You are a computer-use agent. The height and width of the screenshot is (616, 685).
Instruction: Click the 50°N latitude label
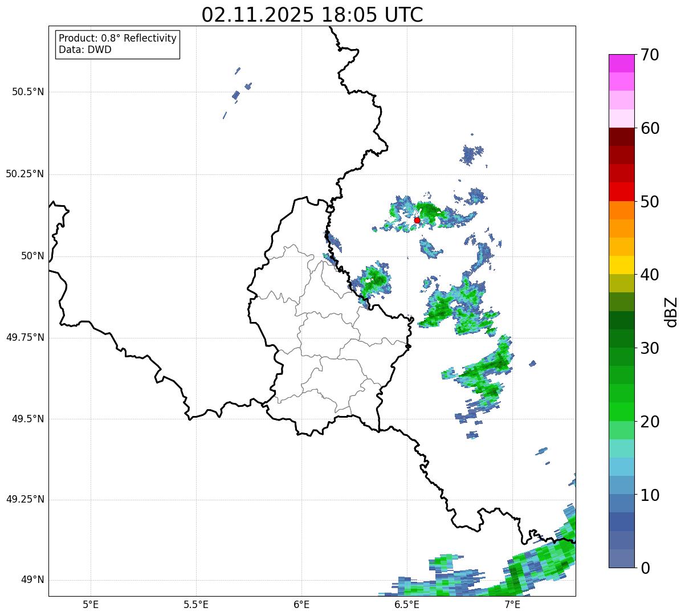(x=32, y=256)
